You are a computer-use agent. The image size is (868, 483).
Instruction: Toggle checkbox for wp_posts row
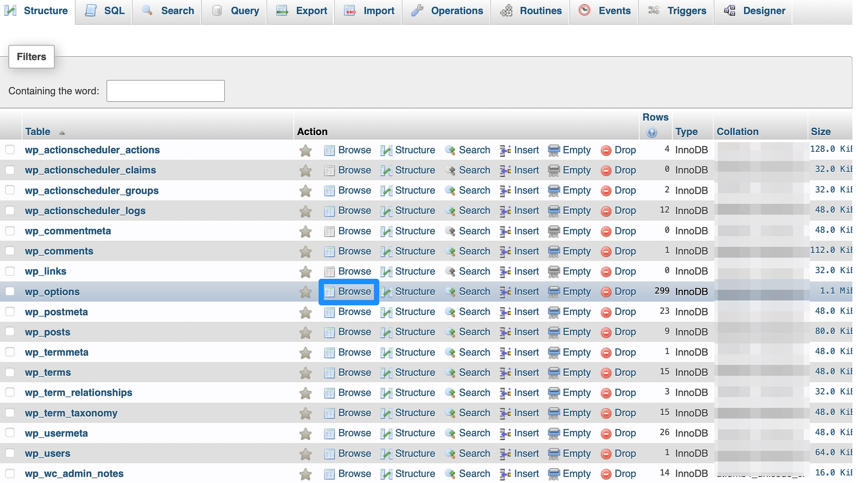(x=11, y=331)
